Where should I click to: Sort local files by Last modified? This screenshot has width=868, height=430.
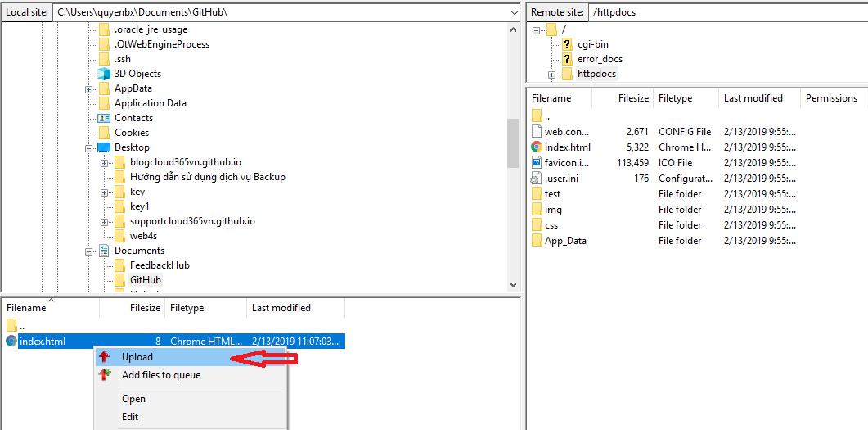295,308
